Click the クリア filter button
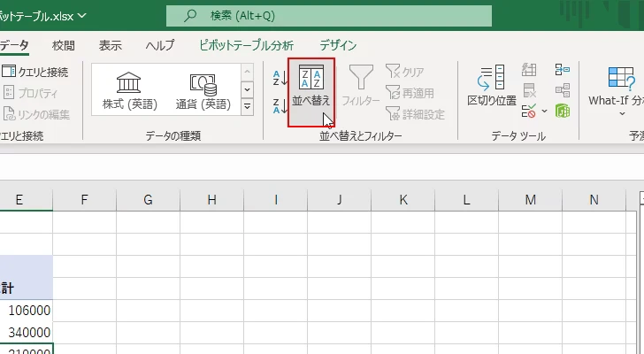644x354 pixels. (x=405, y=72)
